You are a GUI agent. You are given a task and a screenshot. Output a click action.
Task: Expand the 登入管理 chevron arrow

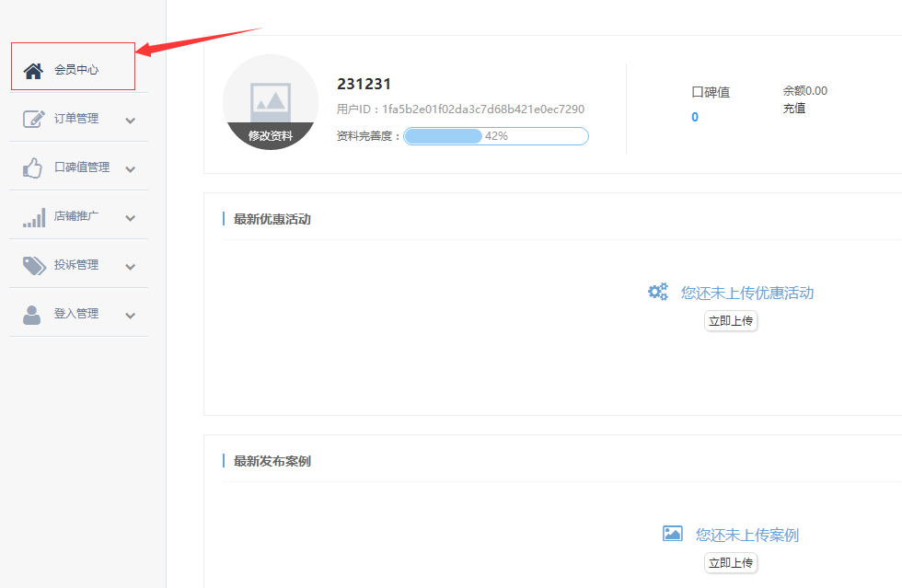[x=130, y=316]
